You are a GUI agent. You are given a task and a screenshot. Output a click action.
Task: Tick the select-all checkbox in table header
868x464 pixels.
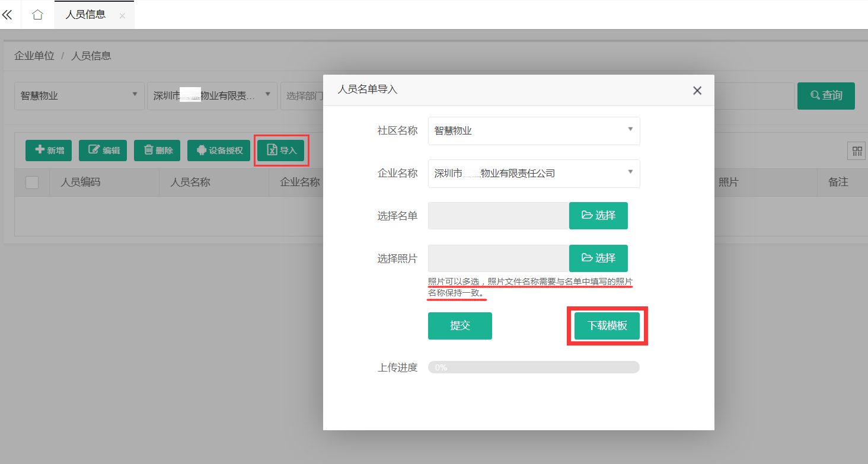(32, 183)
